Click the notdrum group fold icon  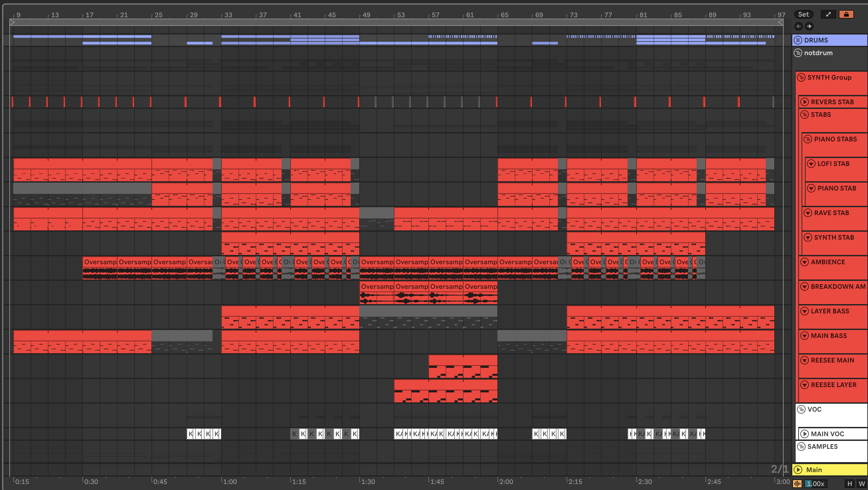click(x=798, y=53)
